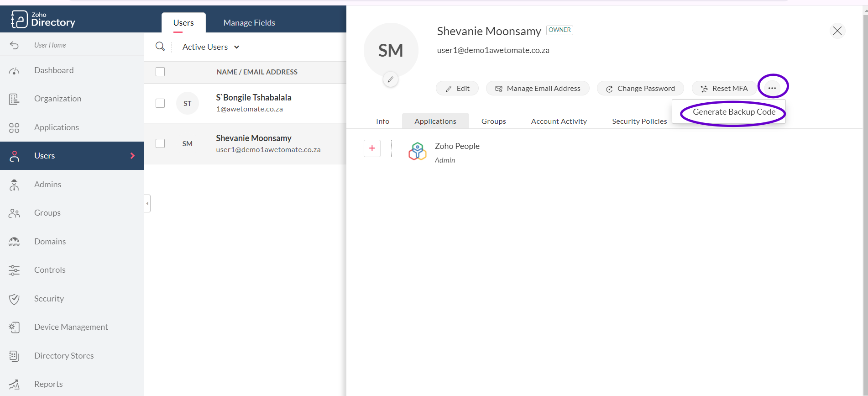Click the OWNER badge next to the name
868x396 pixels.
coord(559,30)
